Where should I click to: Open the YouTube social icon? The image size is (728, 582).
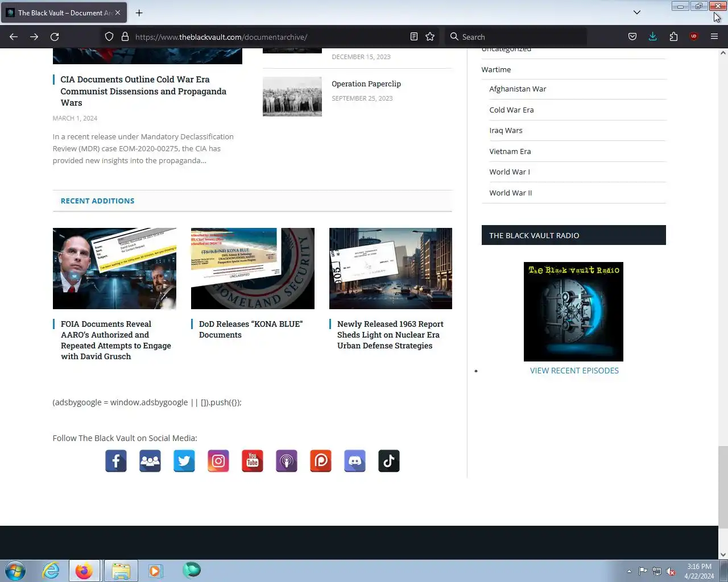[x=253, y=461]
